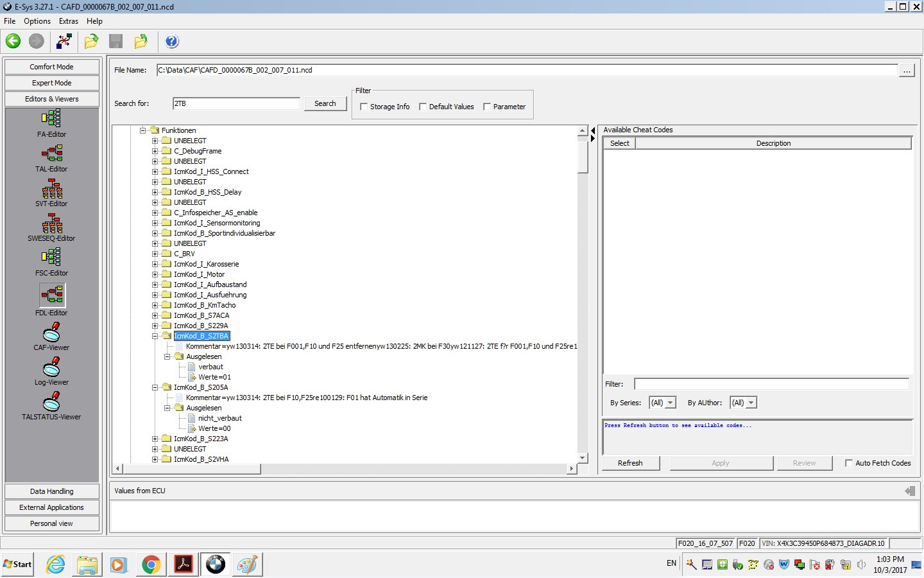Image resolution: width=924 pixels, height=578 pixels.
Task: Open the File menu
Action: [x=10, y=21]
